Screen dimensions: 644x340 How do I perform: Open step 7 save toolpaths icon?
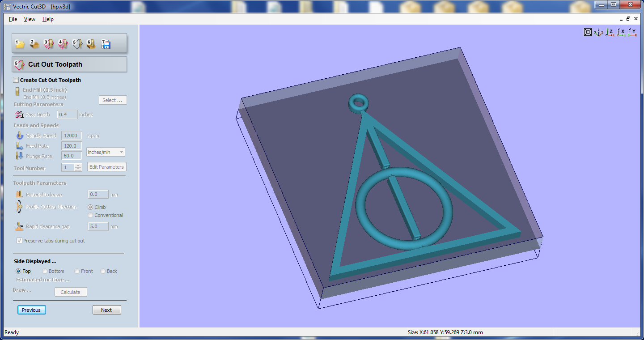[x=106, y=44]
